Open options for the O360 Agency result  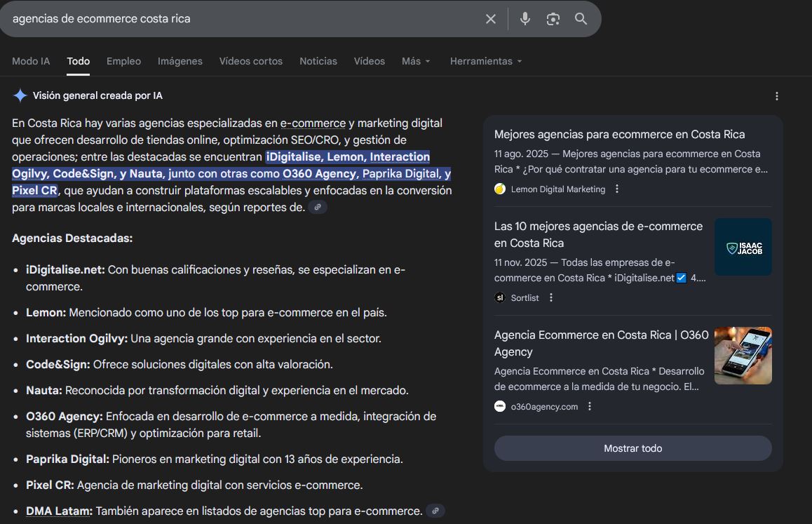pyautogui.click(x=589, y=405)
